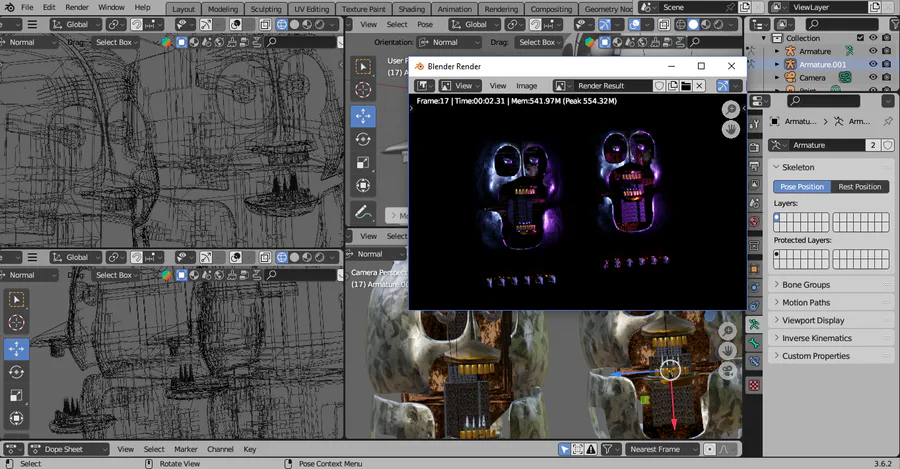
Task: Select the Transform tool in upper-right viewport toolbar
Action: point(363,185)
